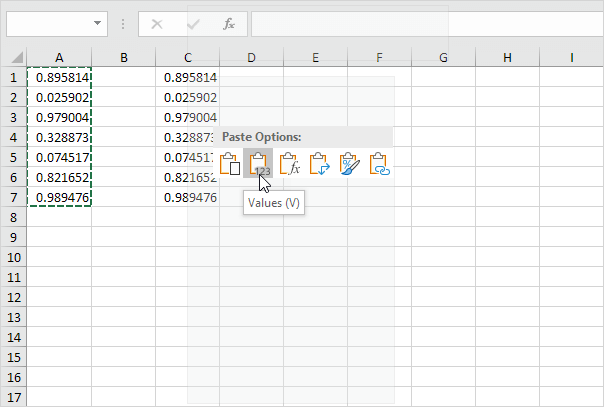Select cell A4 containing 0.328873

tap(60, 137)
